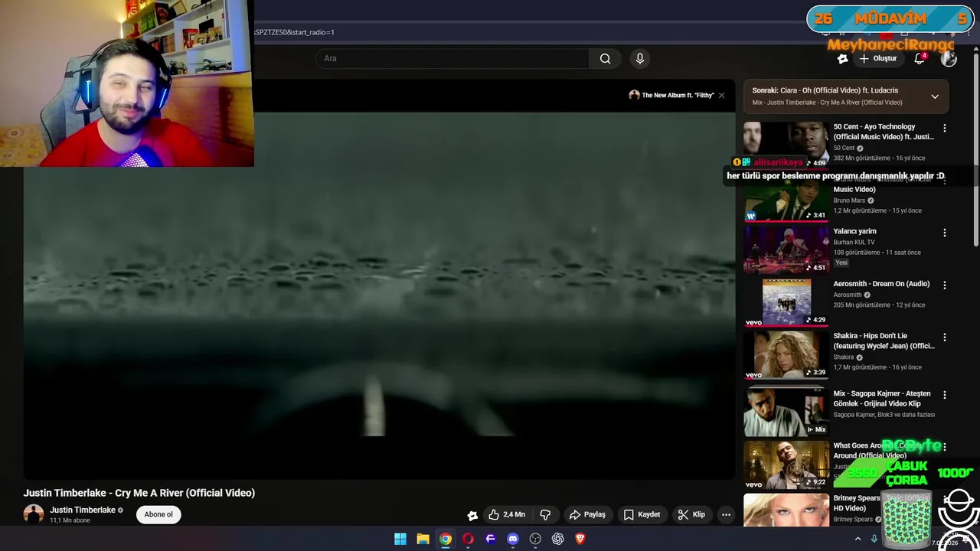980x551 pixels.
Task: Save video with Kaydet button
Action: [x=642, y=514]
